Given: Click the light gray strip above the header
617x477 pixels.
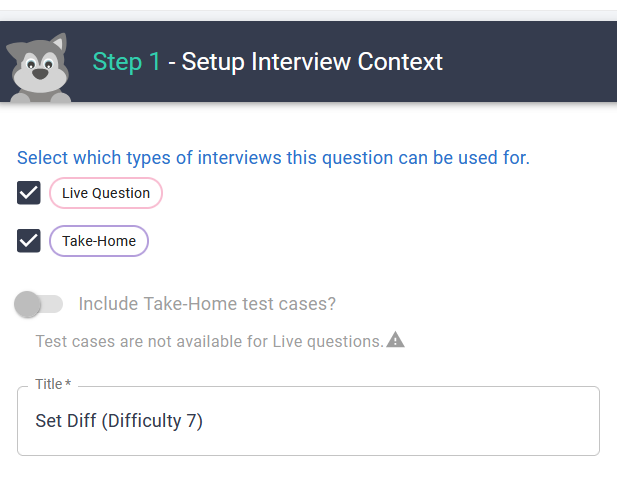Looking at the screenshot, I should [x=308, y=15].
